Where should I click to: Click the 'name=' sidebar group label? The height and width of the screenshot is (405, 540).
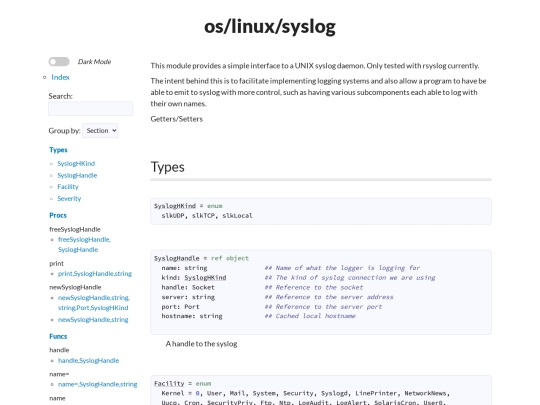coord(59,374)
